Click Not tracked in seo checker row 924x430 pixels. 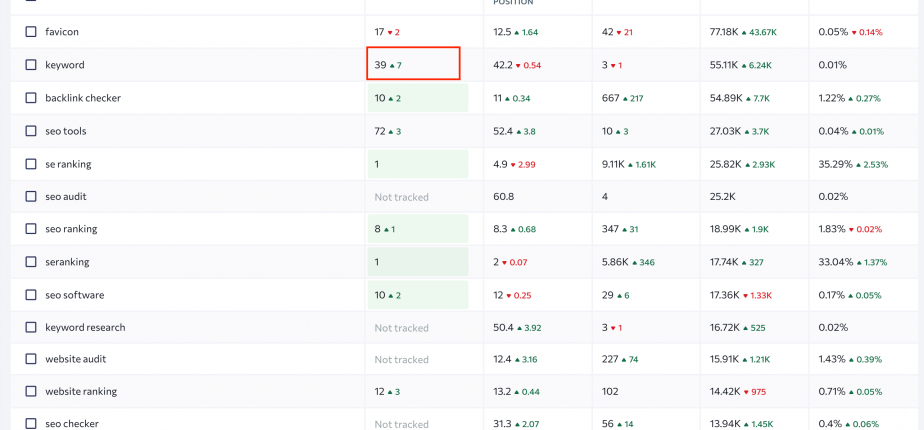(401, 424)
